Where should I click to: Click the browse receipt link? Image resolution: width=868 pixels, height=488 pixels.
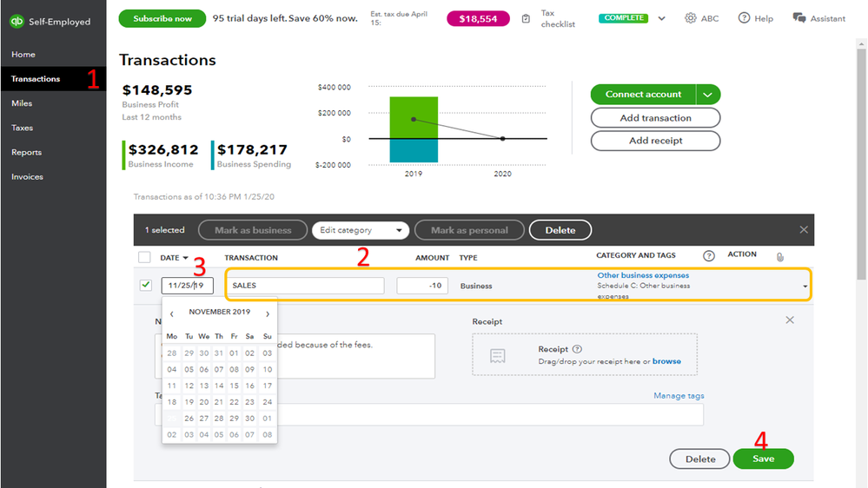point(666,361)
